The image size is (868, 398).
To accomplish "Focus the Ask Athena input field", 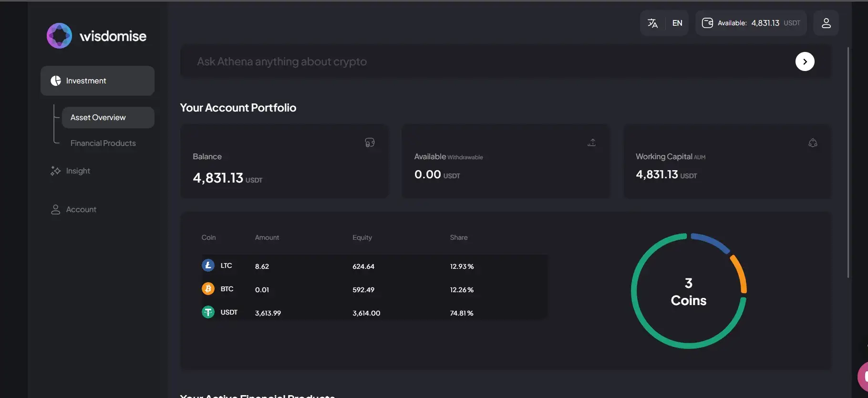I will point(477,61).
